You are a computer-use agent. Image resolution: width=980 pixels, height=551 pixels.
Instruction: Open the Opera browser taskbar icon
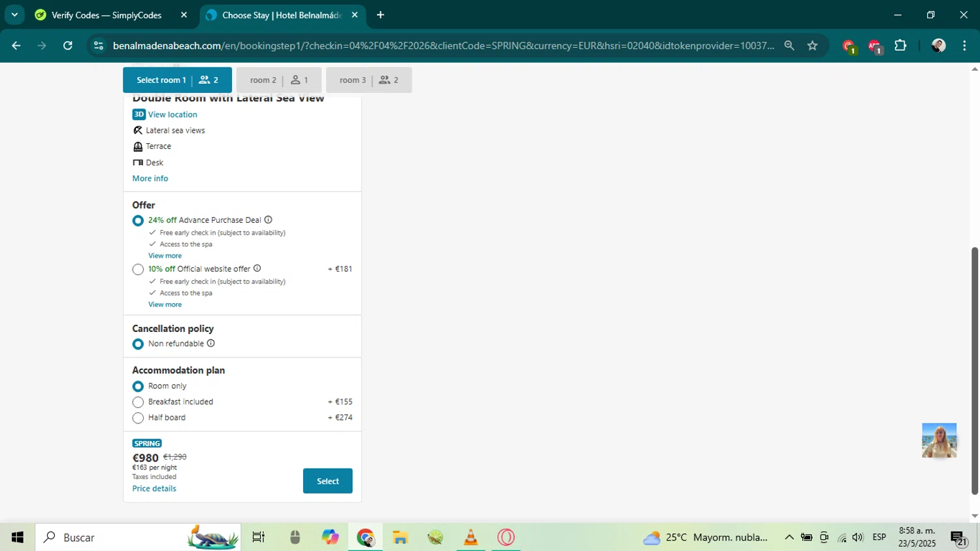click(506, 537)
